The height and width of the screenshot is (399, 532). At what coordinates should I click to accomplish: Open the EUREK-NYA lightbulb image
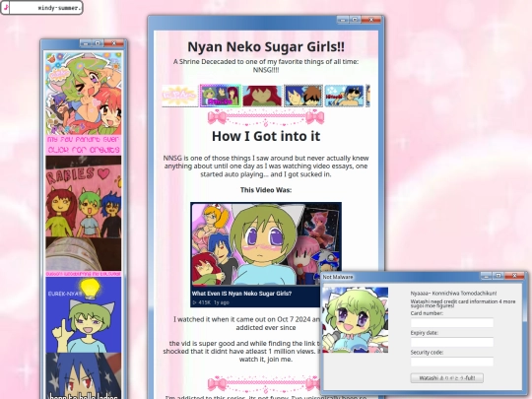pos(84,315)
